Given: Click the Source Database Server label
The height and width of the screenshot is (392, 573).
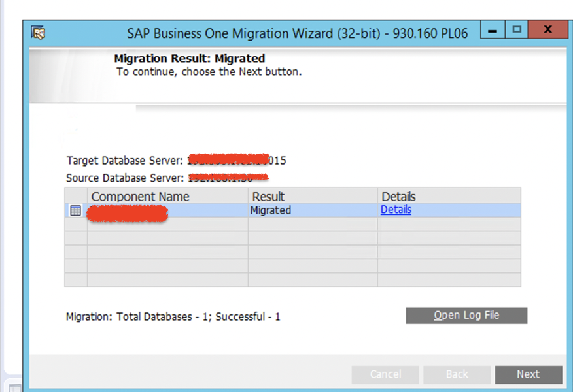Looking at the screenshot, I should 126,178.
